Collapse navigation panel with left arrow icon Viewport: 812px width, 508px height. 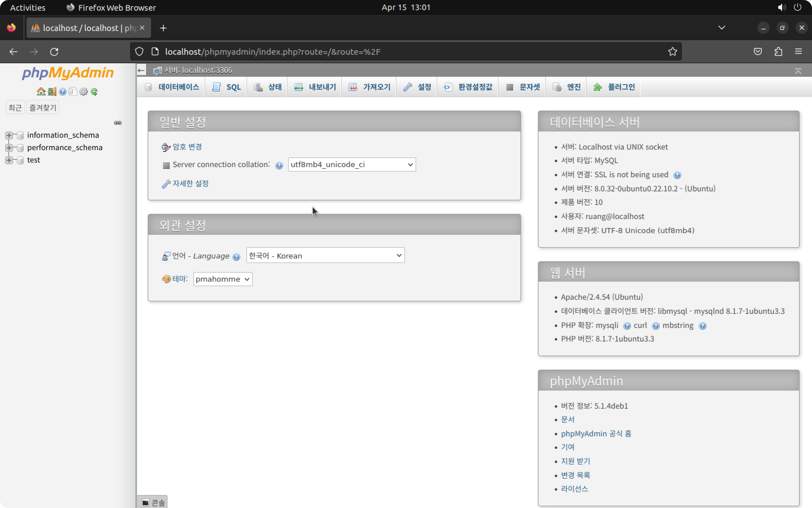141,70
